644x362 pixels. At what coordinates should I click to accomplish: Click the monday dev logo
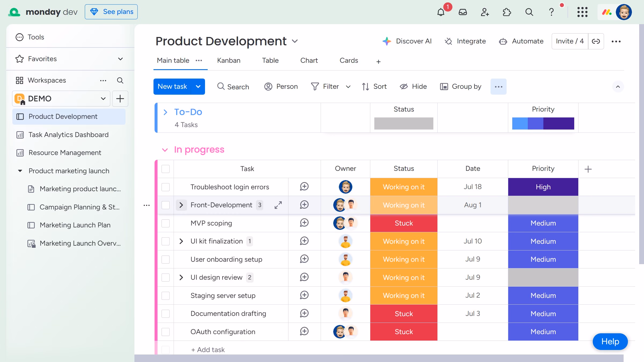43,12
